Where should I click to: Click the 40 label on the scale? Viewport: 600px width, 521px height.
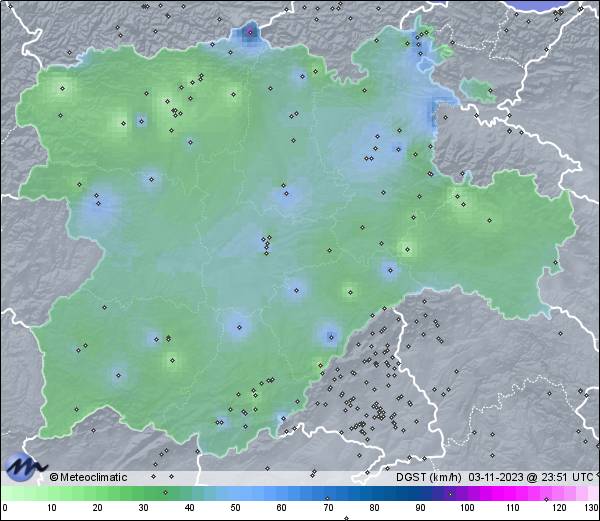[189, 508]
